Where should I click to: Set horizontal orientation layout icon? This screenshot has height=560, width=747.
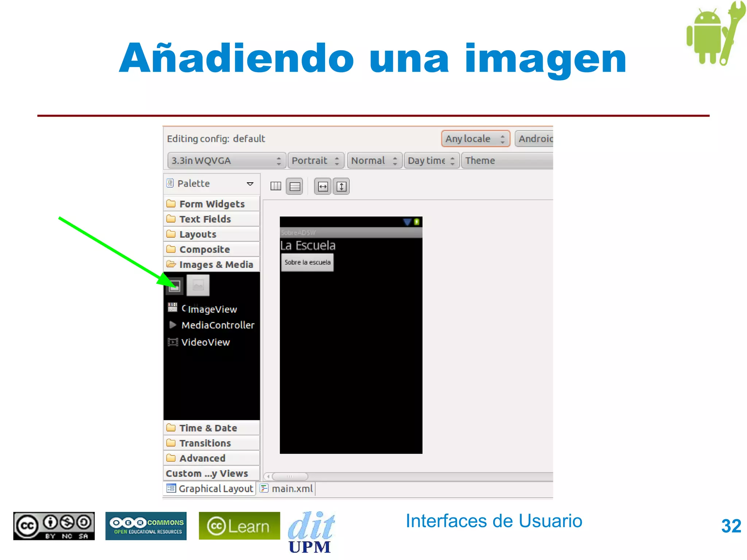(276, 186)
